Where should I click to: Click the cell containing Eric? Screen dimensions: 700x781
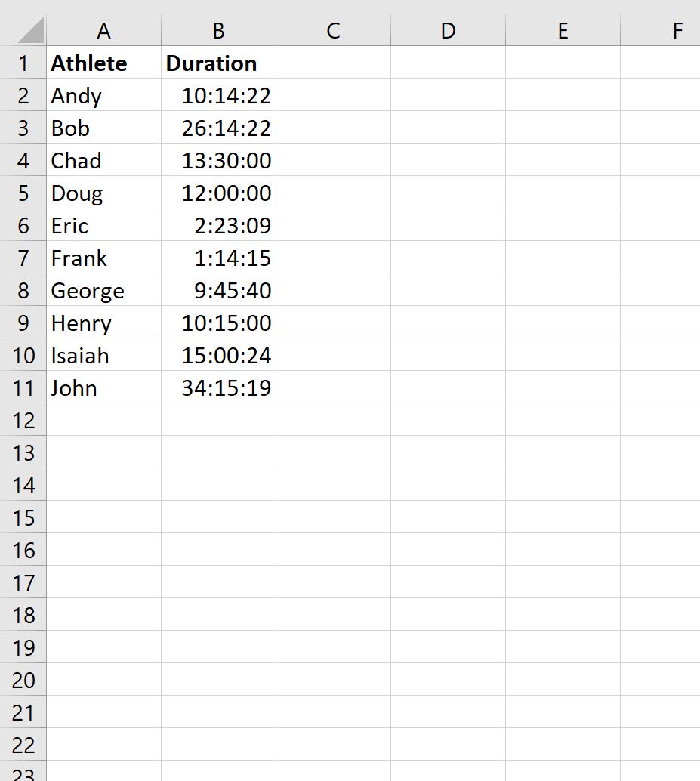pyautogui.click(x=103, y=225)
